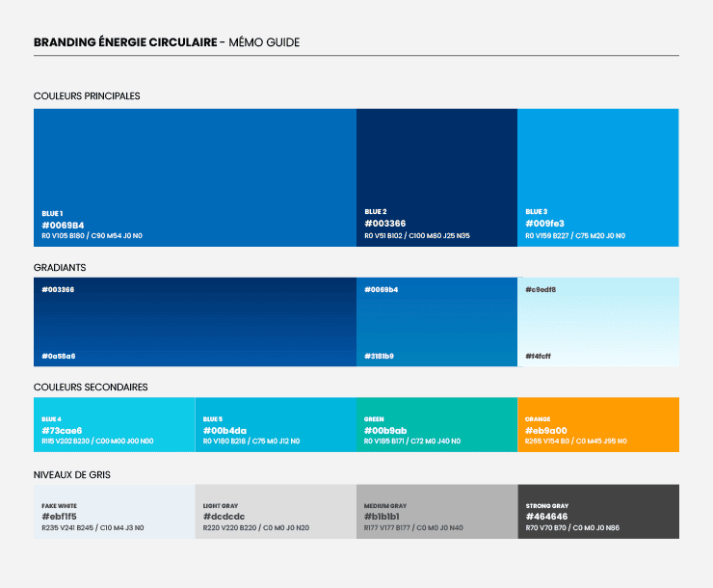This screenshot has width=713, height=588.
Task: Click the 'FAKE WHITE' name label
Action: click(x=59, y=506)
